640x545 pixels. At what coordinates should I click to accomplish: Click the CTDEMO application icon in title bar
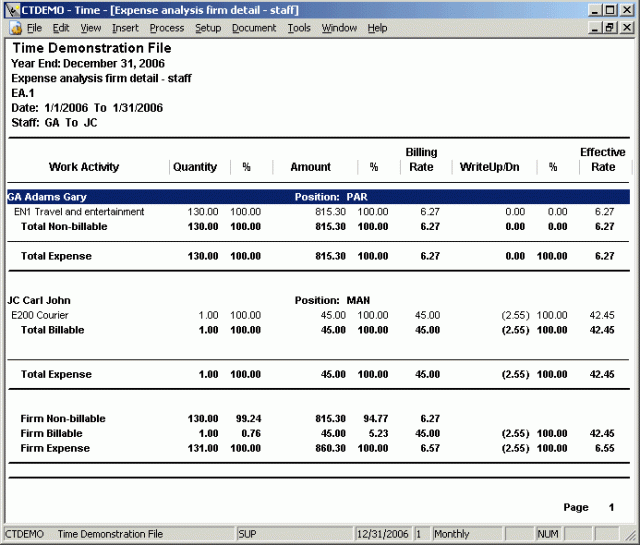pos(11,9)
